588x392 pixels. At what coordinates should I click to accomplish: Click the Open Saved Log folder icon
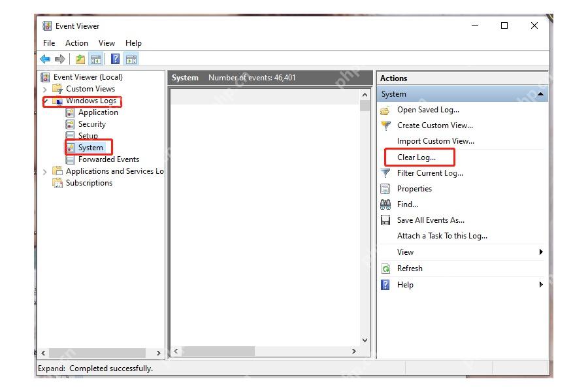(385, 110)
